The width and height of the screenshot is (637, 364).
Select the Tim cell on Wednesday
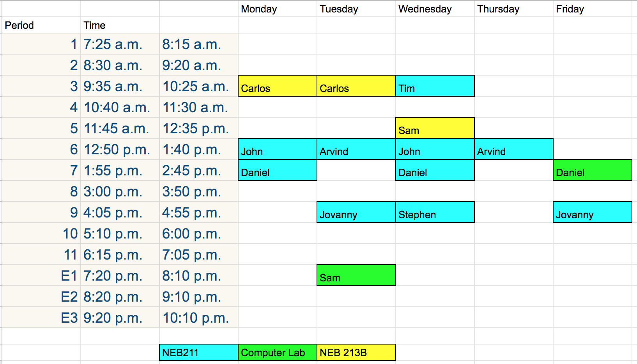point(435,86)
